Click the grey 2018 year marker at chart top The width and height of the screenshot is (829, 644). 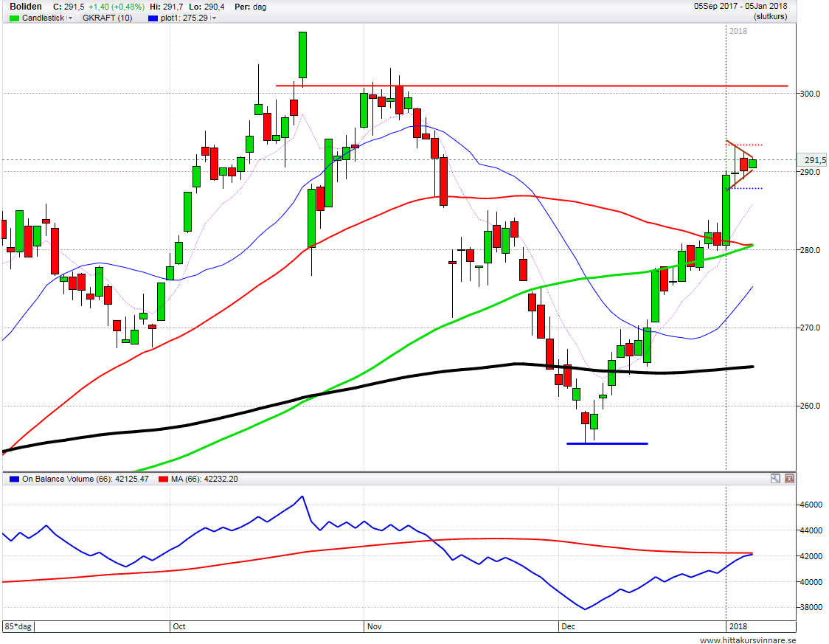coord(738,31)
